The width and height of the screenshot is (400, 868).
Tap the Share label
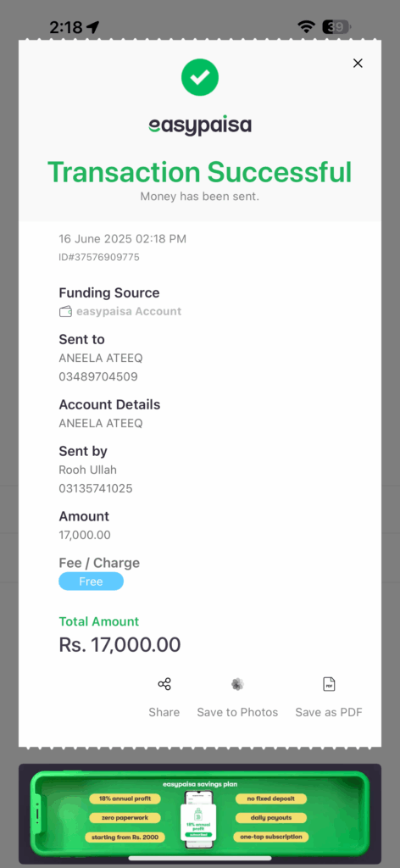tap(164, 712)
